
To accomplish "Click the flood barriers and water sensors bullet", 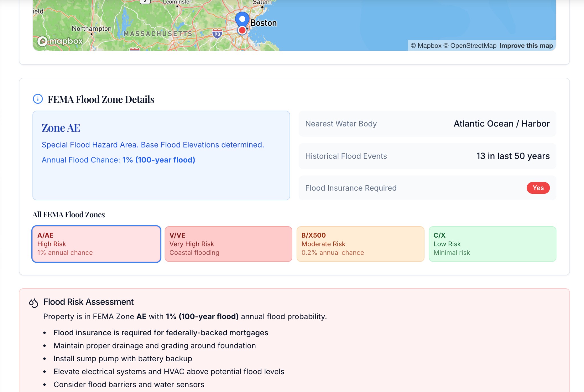I will 129,384.
